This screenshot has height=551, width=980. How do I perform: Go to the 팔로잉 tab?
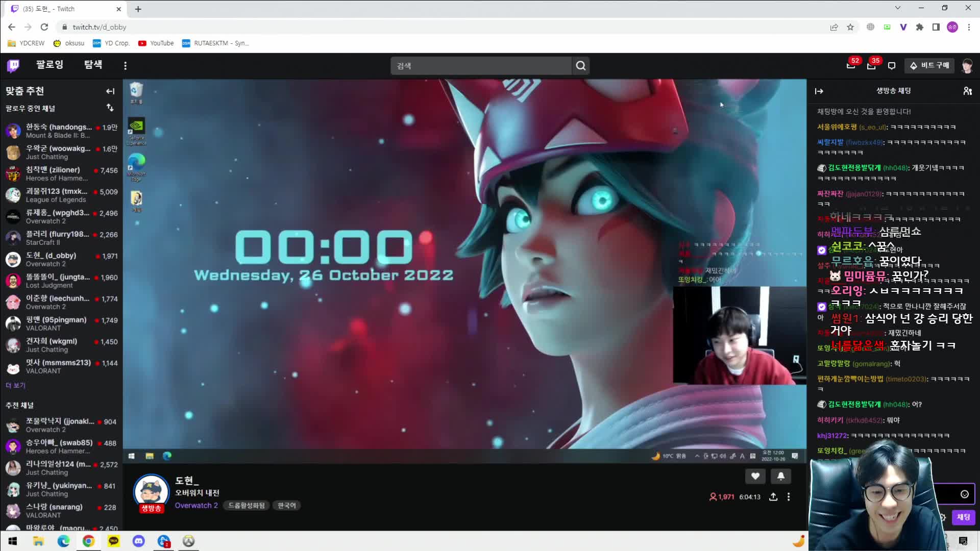pos(50,65)
